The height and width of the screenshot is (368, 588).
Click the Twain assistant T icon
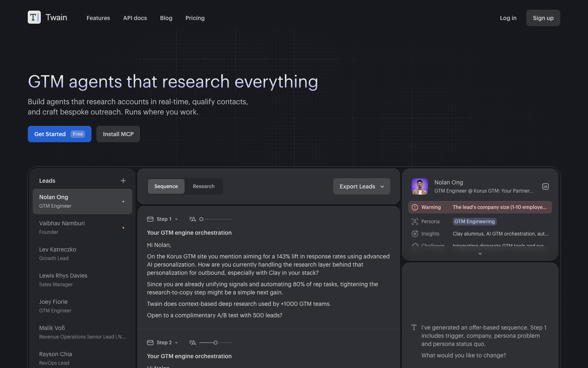click(x=414, y=328)
